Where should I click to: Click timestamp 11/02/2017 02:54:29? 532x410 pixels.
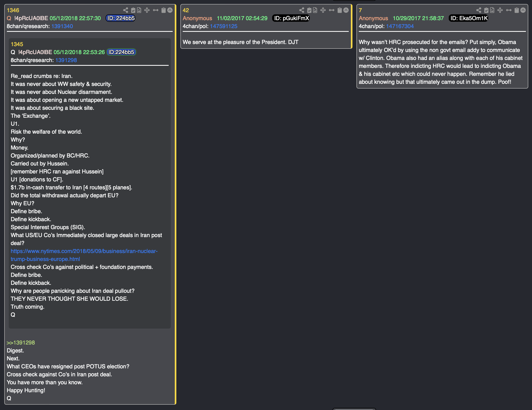(242, 18)
